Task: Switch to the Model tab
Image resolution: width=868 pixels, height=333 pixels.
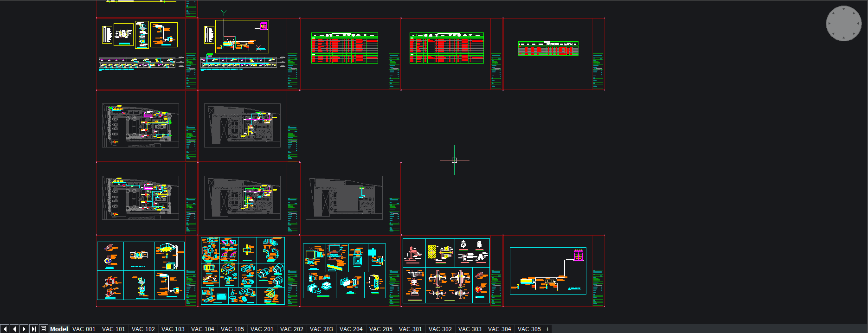Action: pos(59,329)
